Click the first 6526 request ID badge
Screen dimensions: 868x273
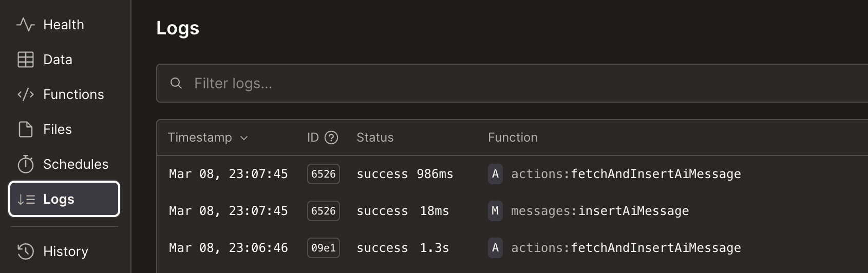click(324, 174)
